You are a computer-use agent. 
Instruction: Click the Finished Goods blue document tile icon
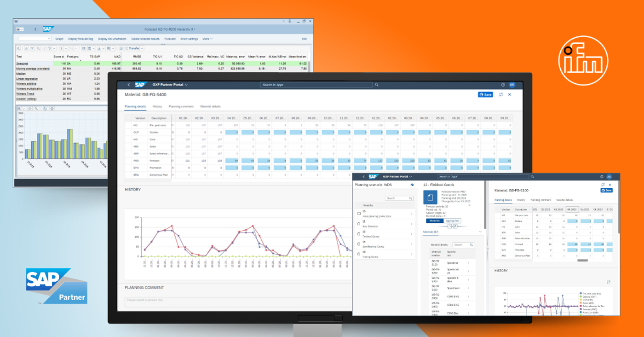coord(430,197)
